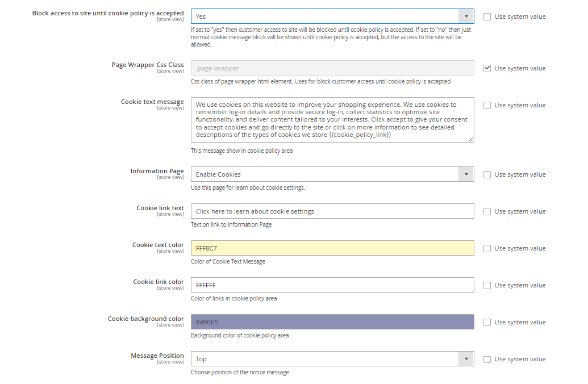Enable Use system value for Cookie text message
Screen dimensions: 588x384
pos(487,105)
